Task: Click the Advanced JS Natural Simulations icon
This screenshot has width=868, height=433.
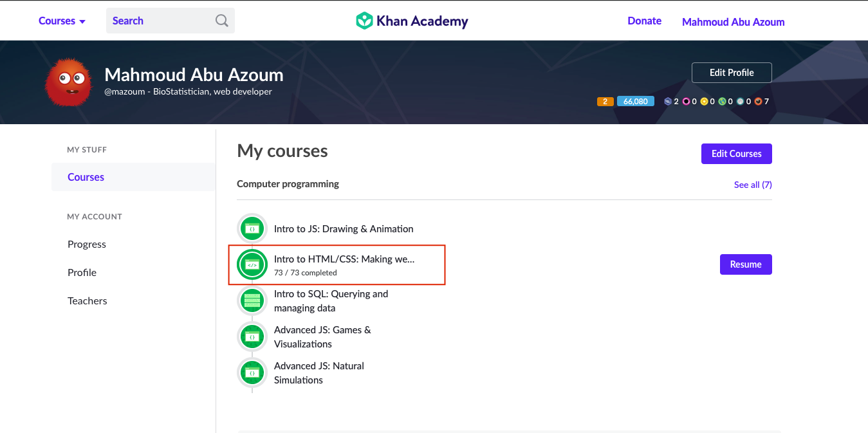Action: click(x=252, y=373)
